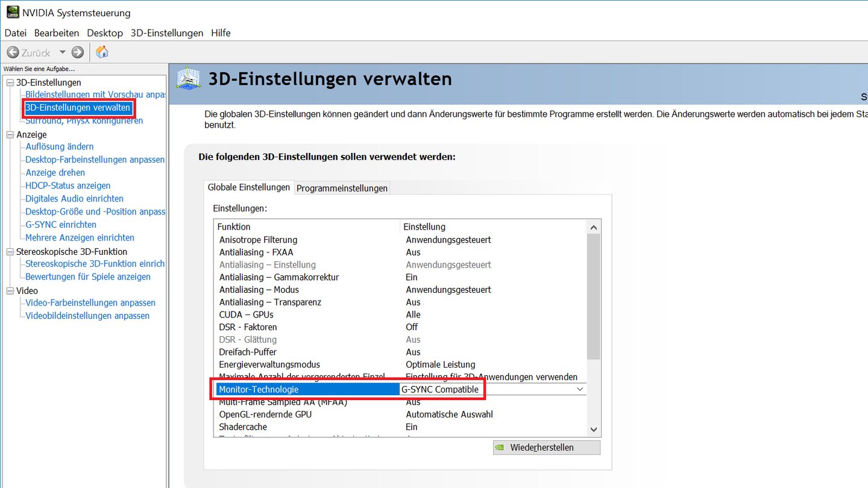Switch to Globale Einstellungen tab
The image size is (868, 488).
pyautogui.click(x=249, y=187)
